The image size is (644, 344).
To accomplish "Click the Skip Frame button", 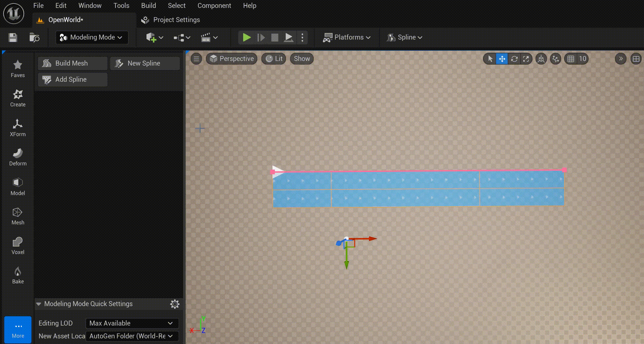I will click(261, 38).
